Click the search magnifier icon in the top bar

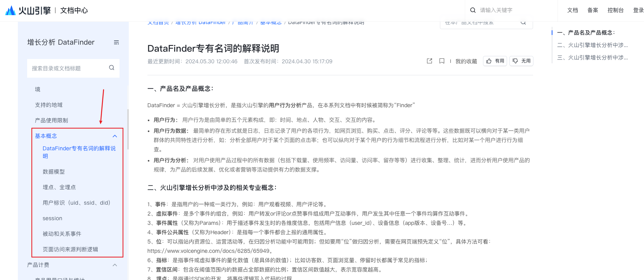tap(473, 10)
